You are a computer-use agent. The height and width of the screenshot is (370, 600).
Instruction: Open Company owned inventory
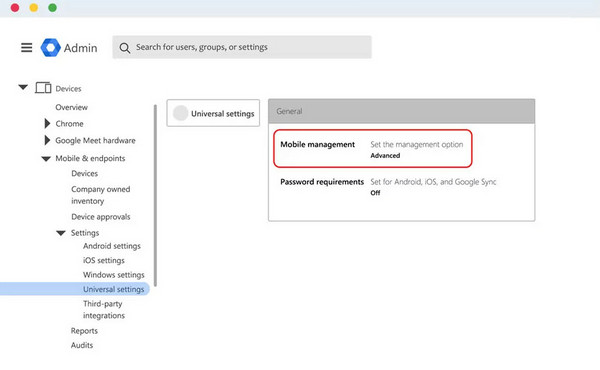[x=101, y=195]
